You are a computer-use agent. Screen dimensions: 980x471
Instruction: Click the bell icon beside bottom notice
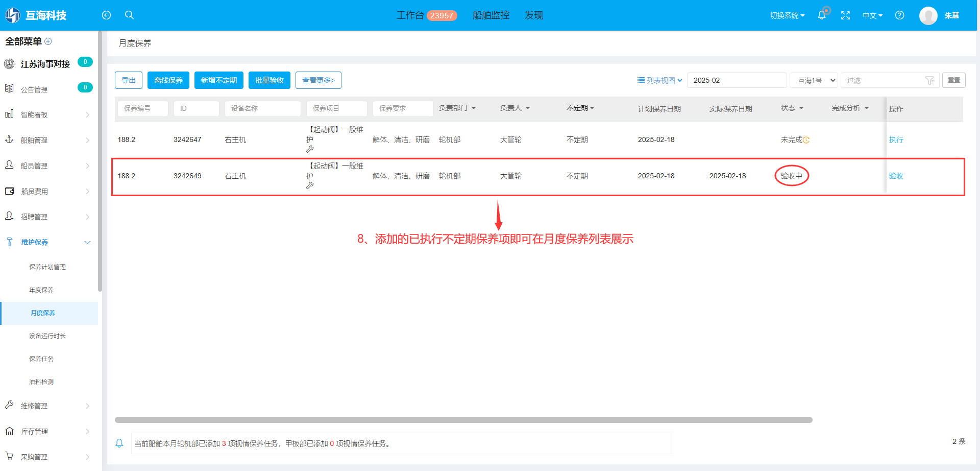[119, 443]
